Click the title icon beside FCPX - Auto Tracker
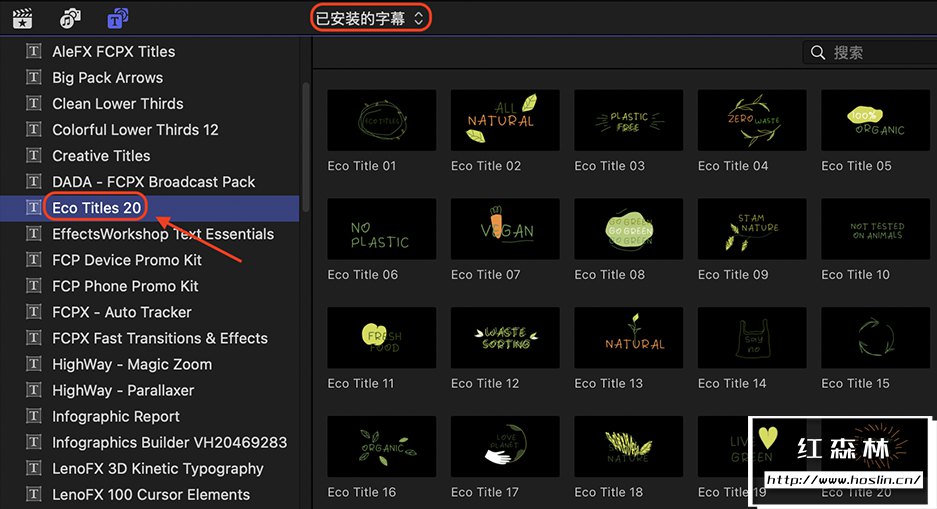Viewport: 937px width, 509px height. 33,312
